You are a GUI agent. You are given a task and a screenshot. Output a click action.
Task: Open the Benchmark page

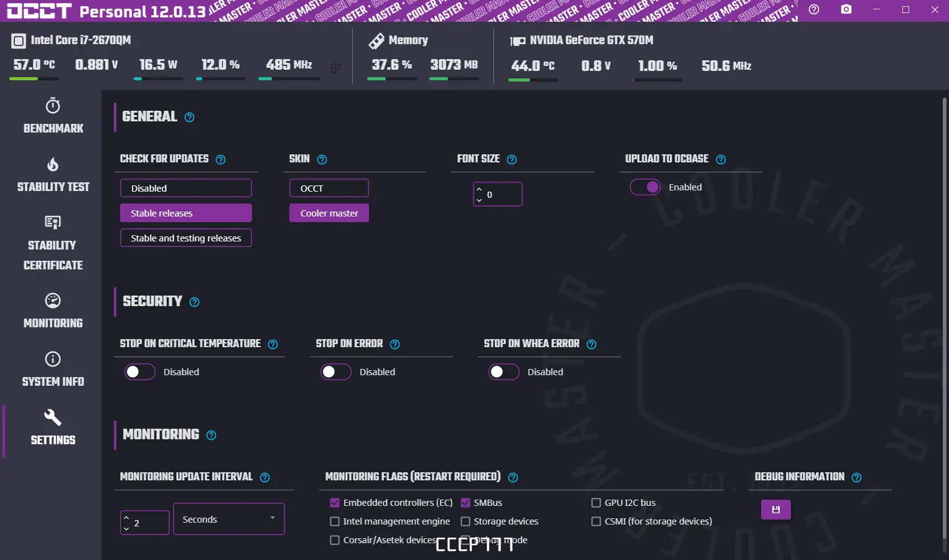tap(53, 116)
